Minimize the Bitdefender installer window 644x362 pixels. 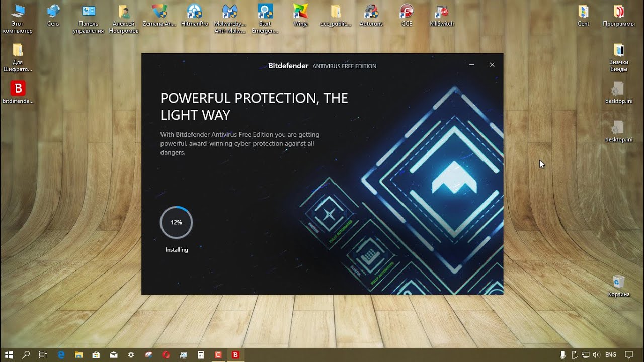click(x=472, y=65)
